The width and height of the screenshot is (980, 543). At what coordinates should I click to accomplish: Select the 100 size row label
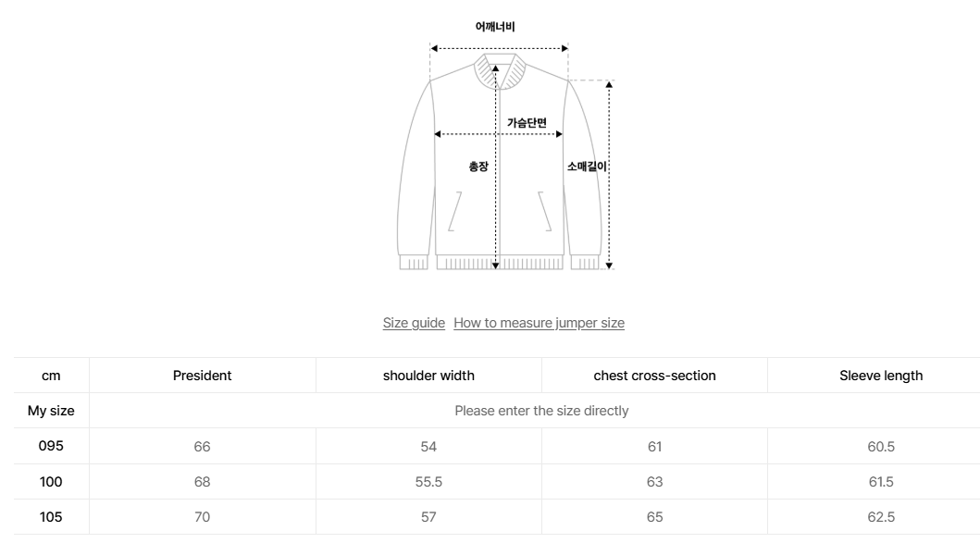[52, 482]
